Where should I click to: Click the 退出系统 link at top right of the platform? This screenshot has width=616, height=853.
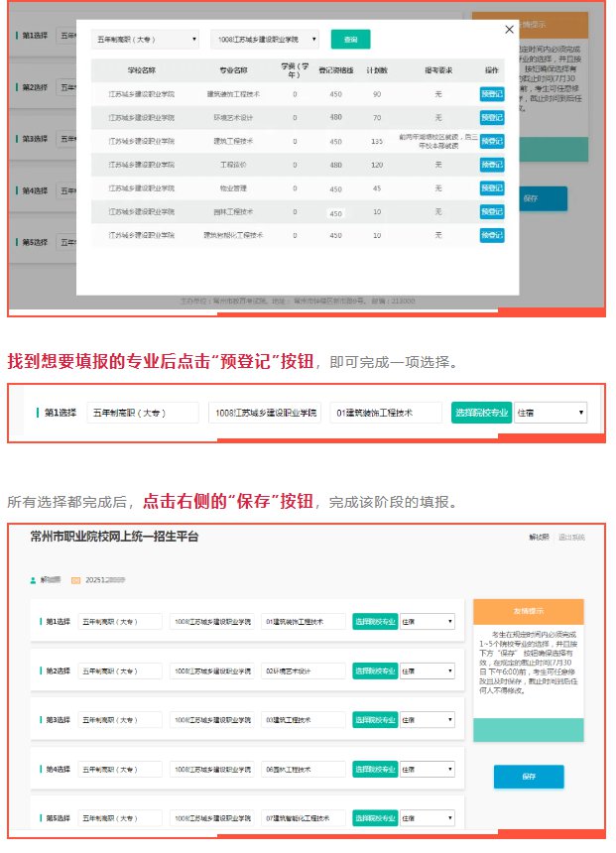[571, 538]
